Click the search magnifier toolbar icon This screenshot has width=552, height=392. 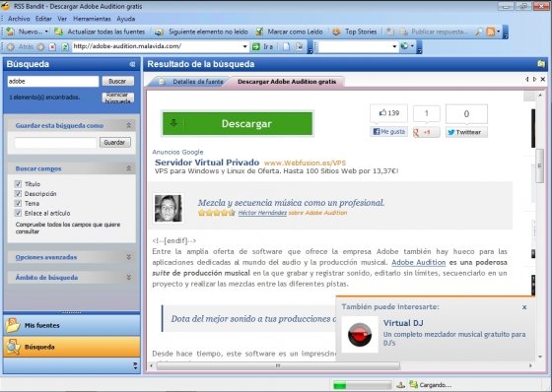[479, 32]
